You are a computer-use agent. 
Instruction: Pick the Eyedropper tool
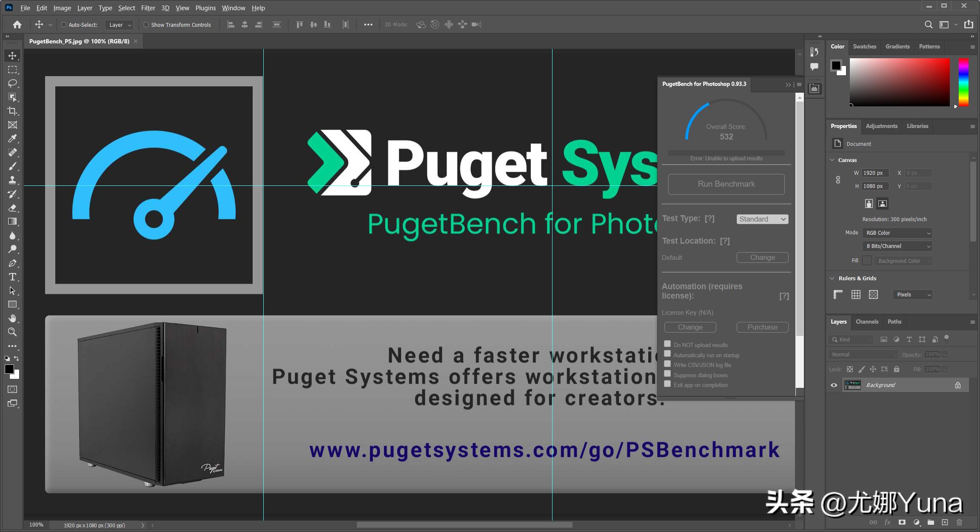tap(12, 139)
